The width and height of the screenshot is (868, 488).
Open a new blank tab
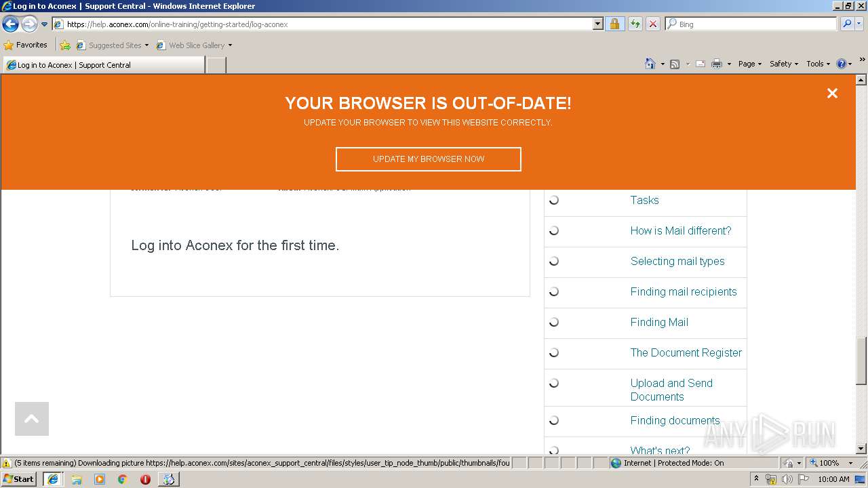(216, 65)
